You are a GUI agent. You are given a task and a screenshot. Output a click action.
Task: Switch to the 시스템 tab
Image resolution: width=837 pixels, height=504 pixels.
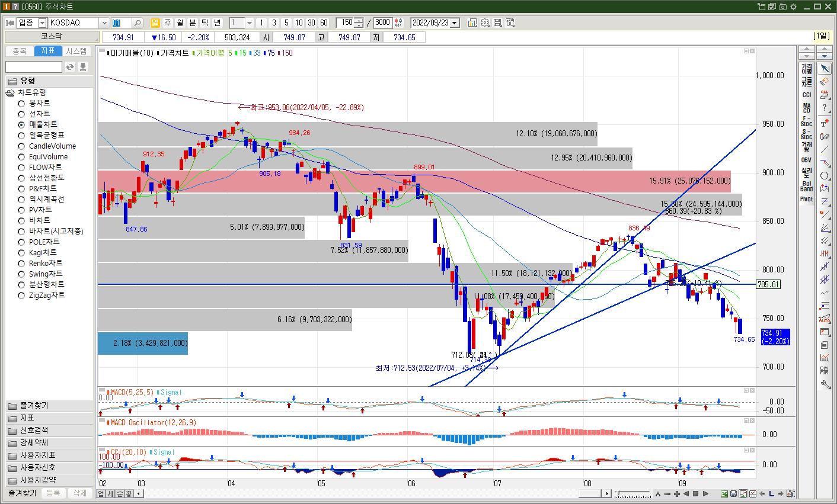(x=76, y=51)
